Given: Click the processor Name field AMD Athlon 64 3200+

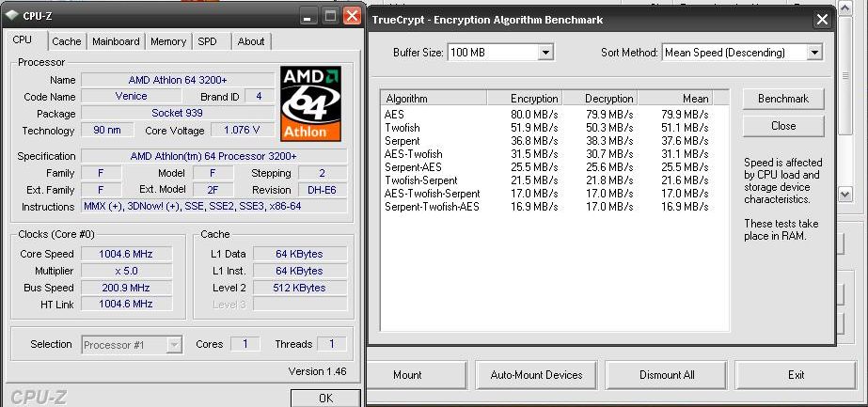Looking at the screenshot, I should coord(178,80).
